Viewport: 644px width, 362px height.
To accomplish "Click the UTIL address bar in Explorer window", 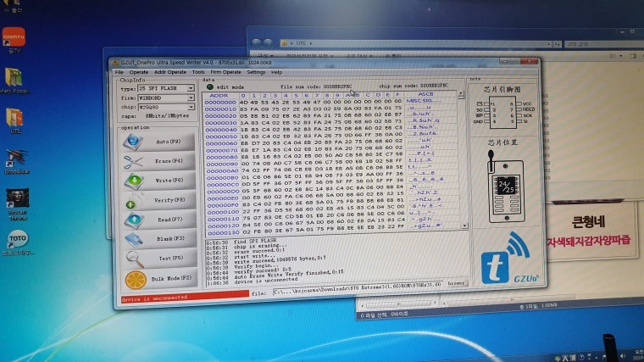I will tap(416, 43).
